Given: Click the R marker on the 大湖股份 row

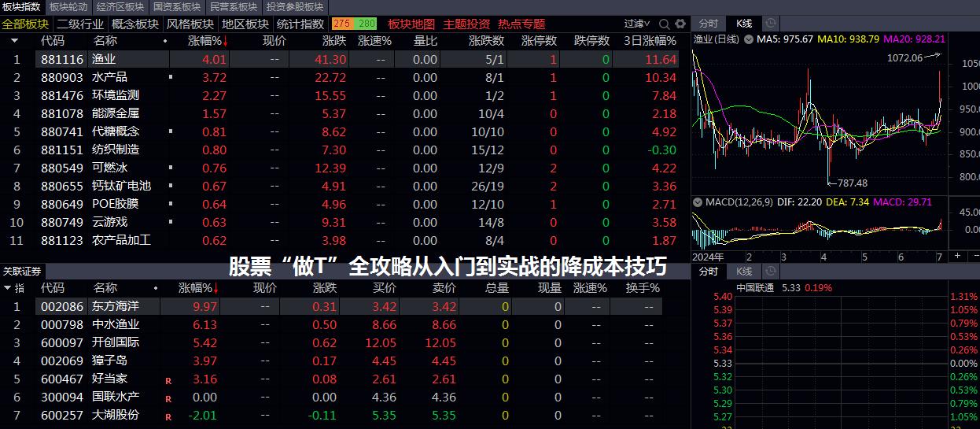Looking at the screenshot, I should pos(168,416).
